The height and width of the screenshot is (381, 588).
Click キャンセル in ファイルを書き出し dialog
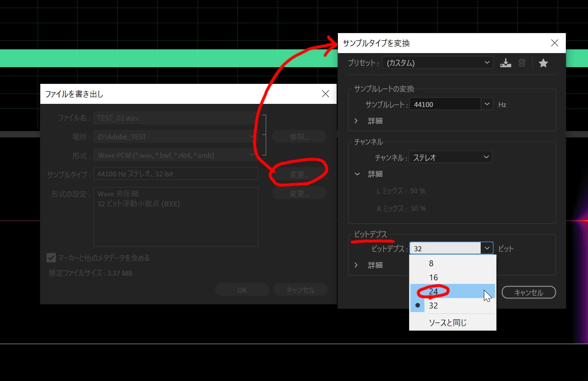point(300,290)
